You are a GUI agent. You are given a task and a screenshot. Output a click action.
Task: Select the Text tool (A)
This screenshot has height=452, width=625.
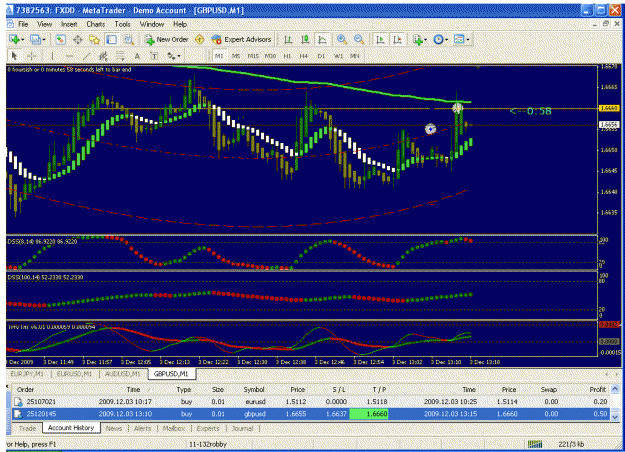(137, 56)
